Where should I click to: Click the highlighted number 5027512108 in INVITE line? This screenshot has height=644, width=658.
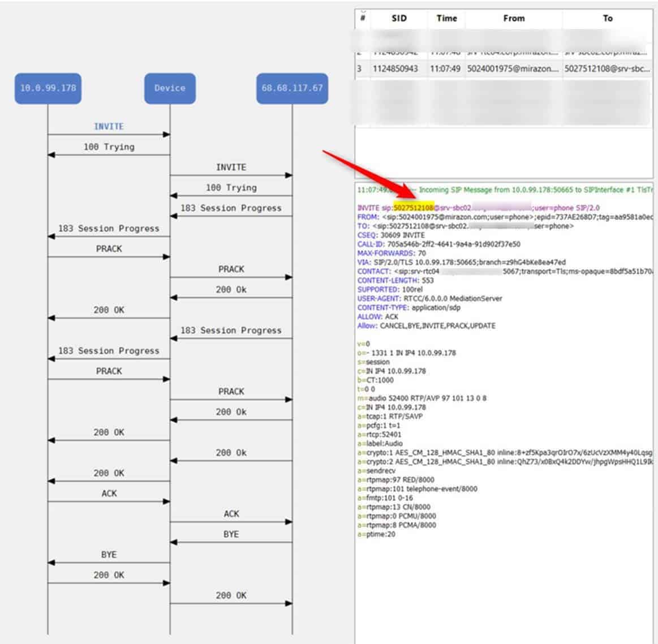413,208
